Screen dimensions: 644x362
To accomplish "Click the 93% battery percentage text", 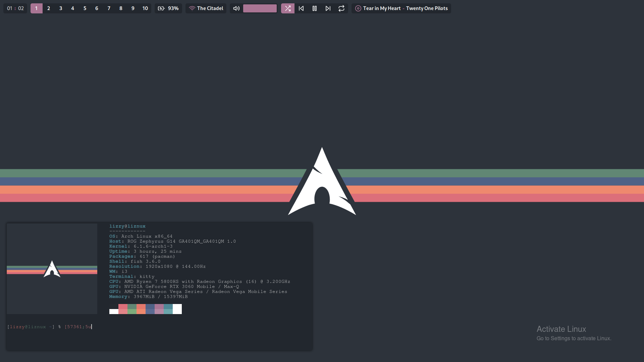I will (173, 8).
